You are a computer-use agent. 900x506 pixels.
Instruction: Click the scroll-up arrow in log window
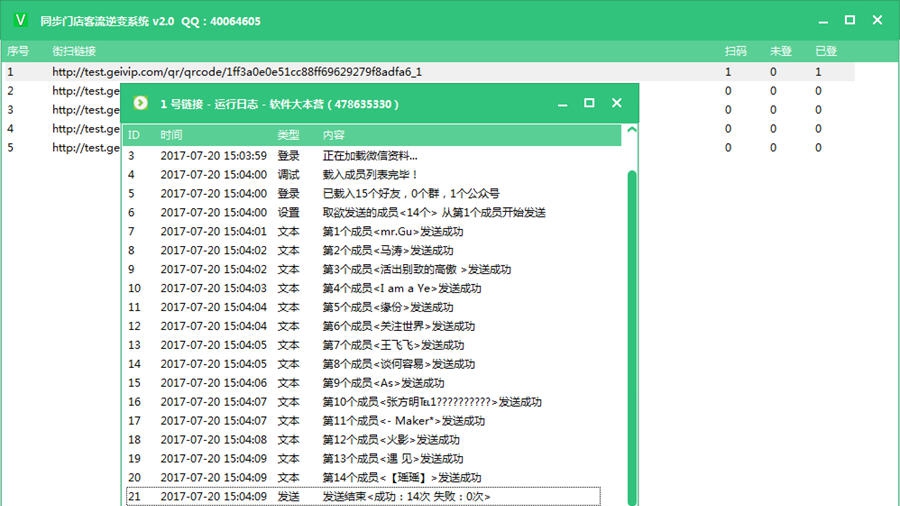(631, 130)
